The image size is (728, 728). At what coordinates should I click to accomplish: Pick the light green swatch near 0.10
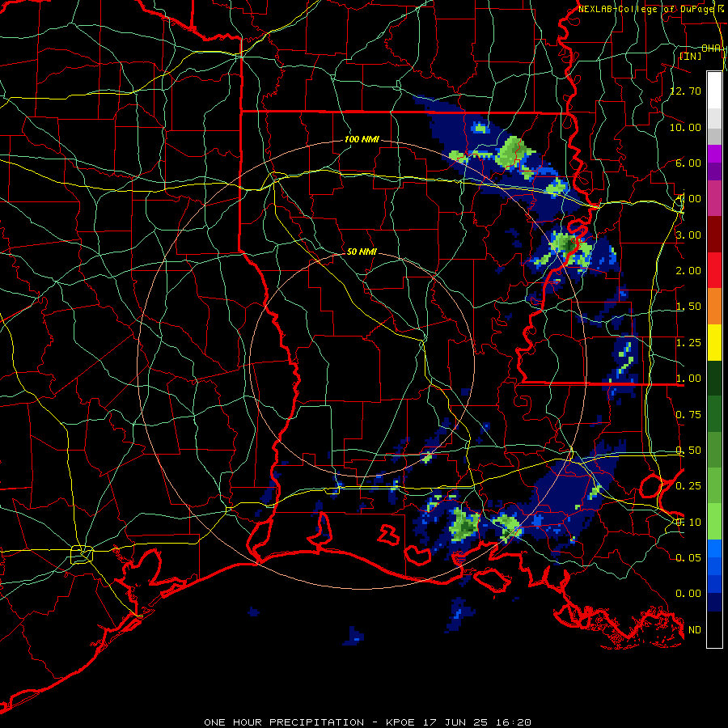(714, 522)
